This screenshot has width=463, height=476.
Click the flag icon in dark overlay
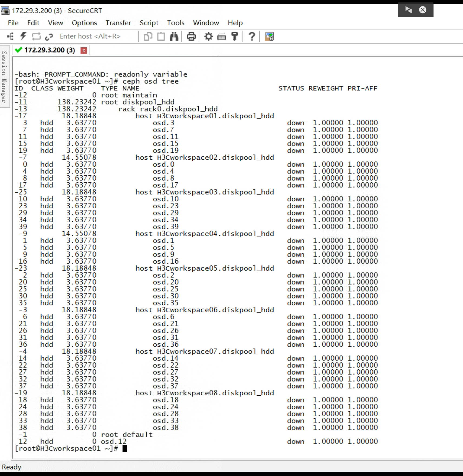(x=408, y=10)
